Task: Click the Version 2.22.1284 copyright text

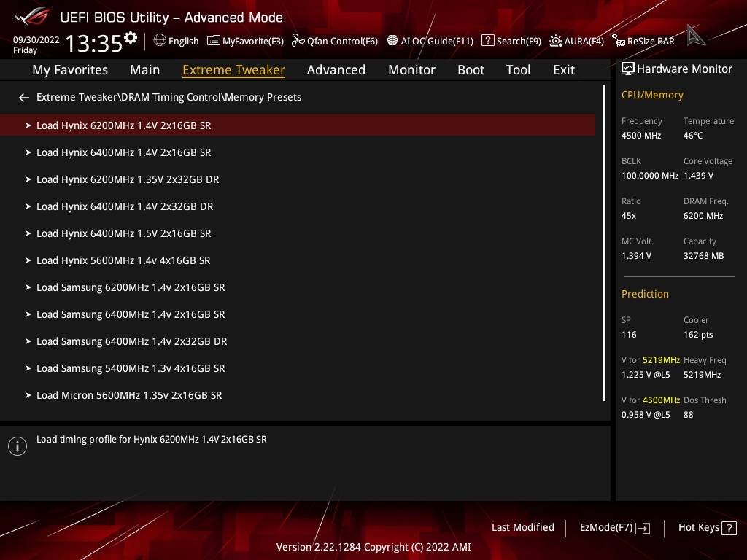Action: (x=373, y=547)
